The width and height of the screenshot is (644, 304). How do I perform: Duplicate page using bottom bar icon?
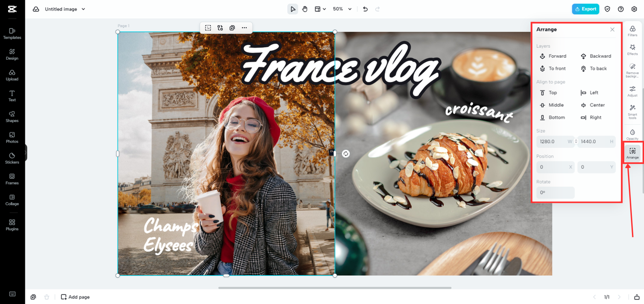(x=33, y=297)
